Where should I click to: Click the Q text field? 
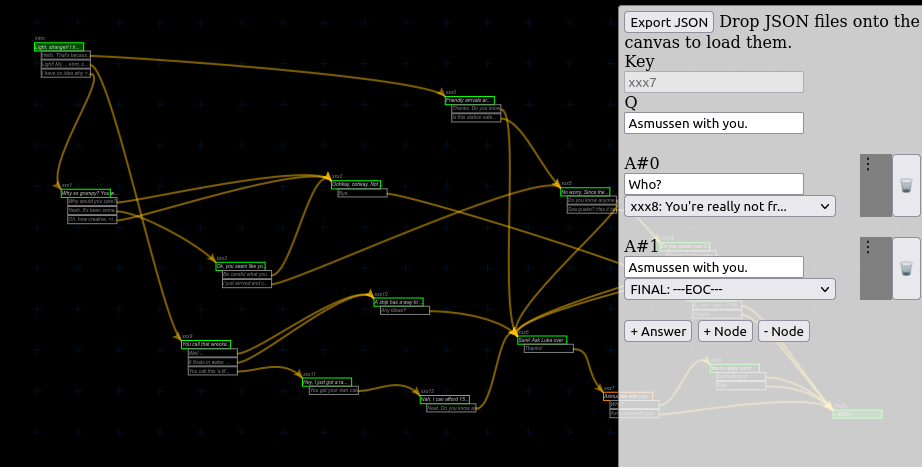(713, 123)
